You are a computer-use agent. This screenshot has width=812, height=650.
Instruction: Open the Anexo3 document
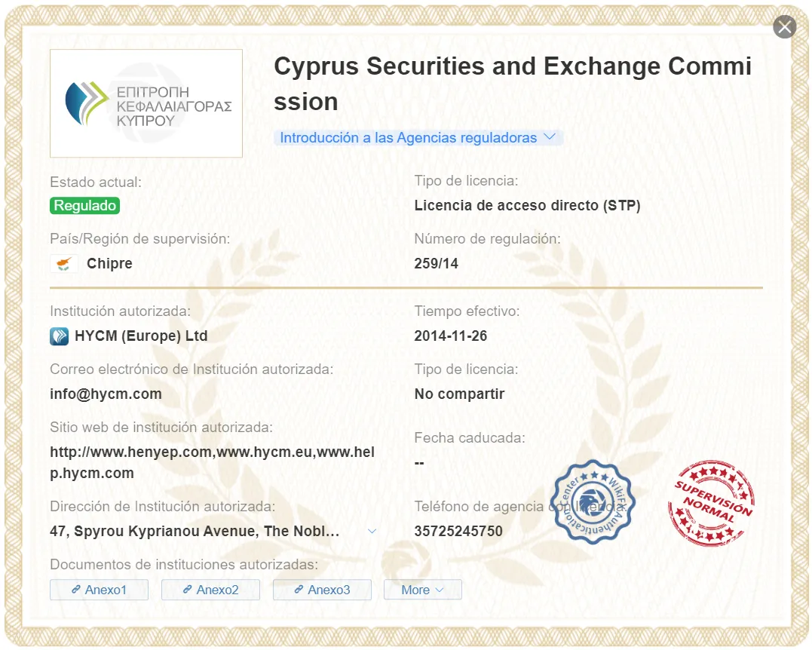click(322, 590)
